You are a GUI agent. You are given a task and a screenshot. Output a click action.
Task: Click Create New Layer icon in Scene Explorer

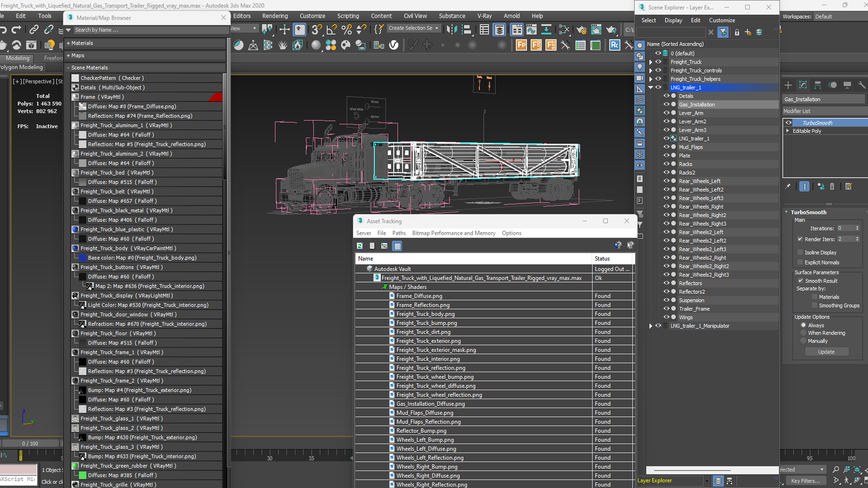click(x=748, y=32)
